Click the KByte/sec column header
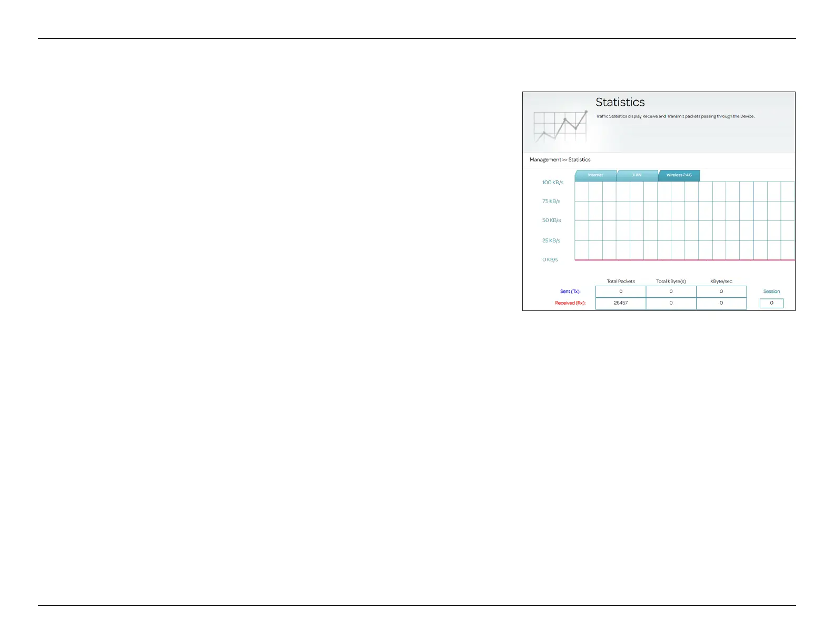The height and width of the screenshot is (644, 834). [x=721, y=281]
